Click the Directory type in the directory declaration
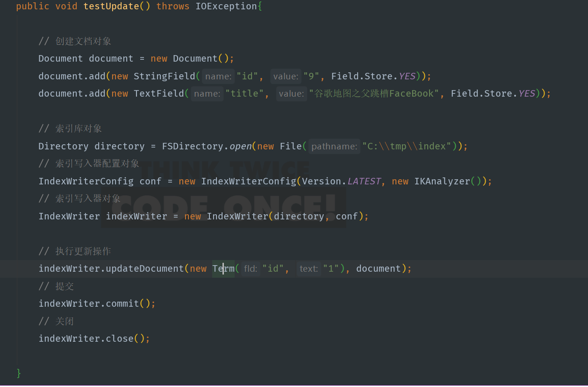This screenshot has width=588, height=387. click(x=64, y=146)
